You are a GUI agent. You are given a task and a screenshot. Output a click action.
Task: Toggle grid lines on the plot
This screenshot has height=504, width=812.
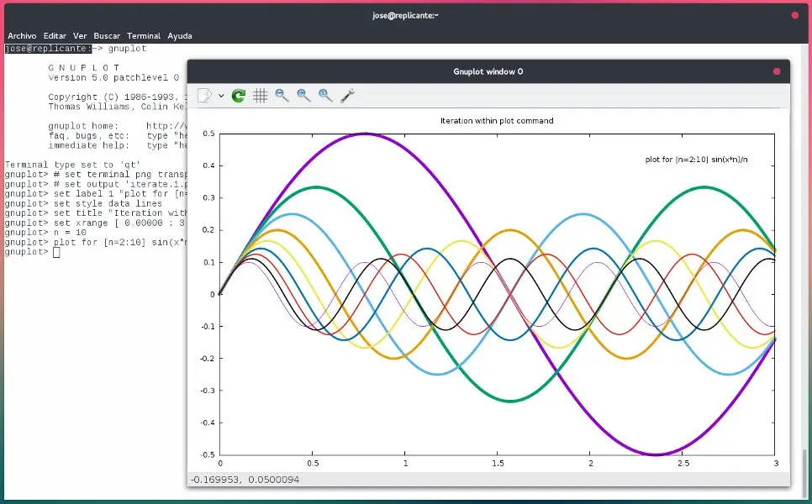pos(260,95)
